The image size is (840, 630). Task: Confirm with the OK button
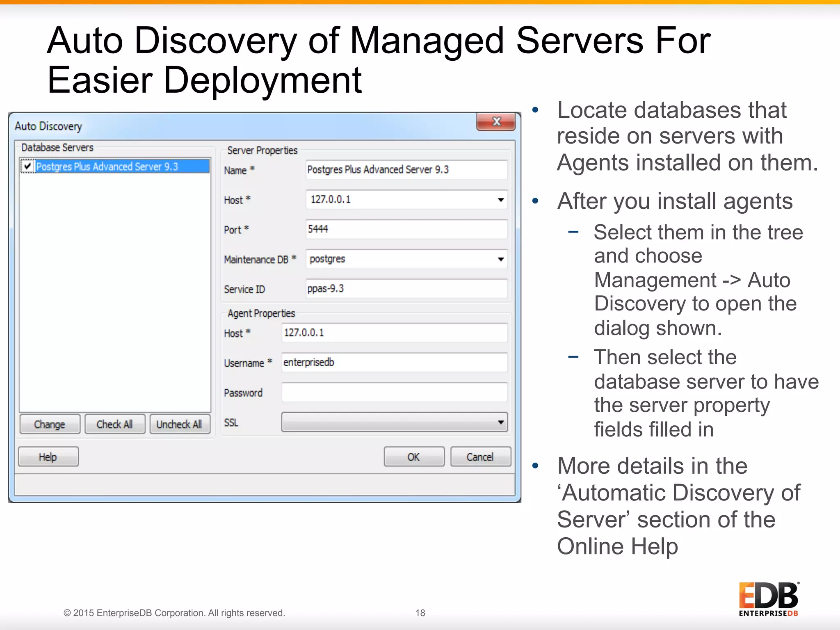pyautogui.click(x=413, y=457)
